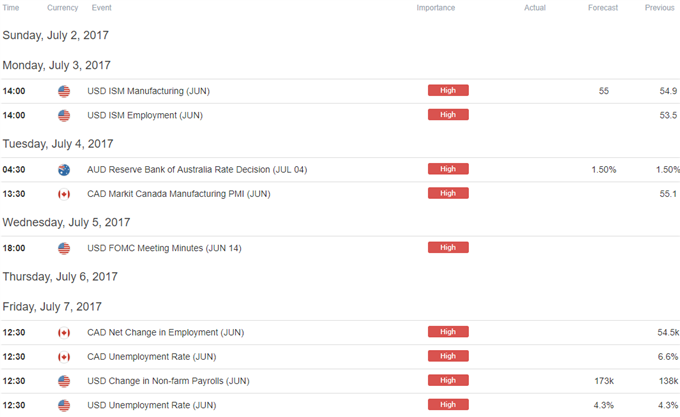Open USD FOMC Meeting Minutes event
Screen dimensions: 680x417
164,248
